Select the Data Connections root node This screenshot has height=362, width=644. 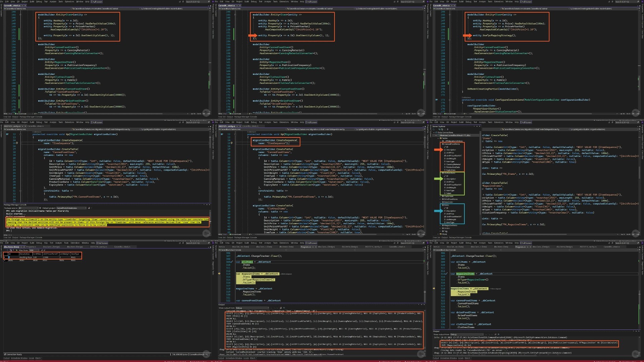445,132
